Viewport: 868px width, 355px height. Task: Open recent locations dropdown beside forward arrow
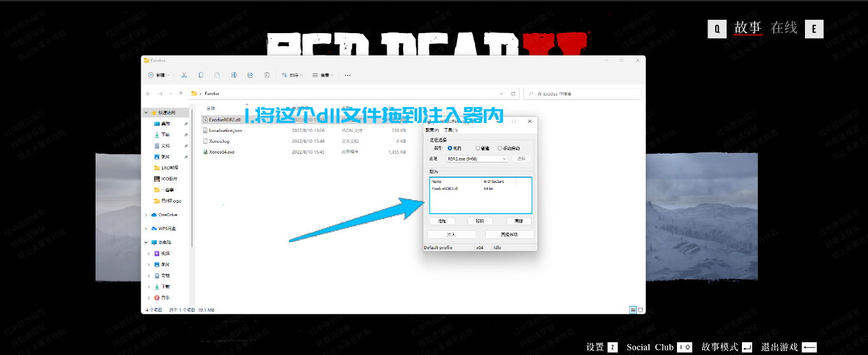coord(172,94)
